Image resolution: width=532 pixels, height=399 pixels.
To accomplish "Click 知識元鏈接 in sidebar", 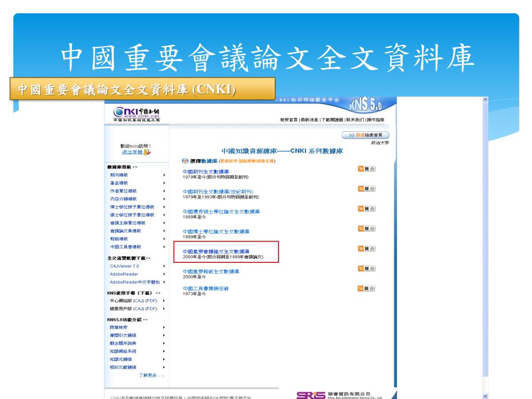I will [x=121, y=360].
